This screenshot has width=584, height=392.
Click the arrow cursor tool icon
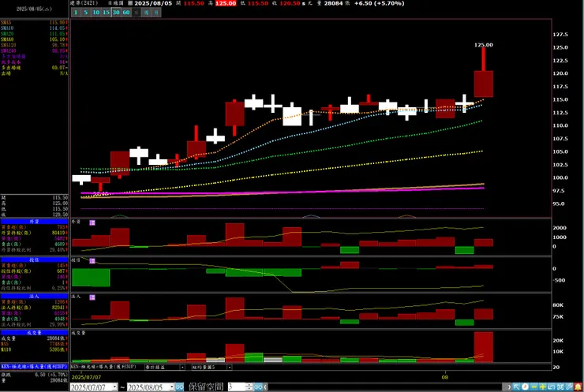point(517,387)
